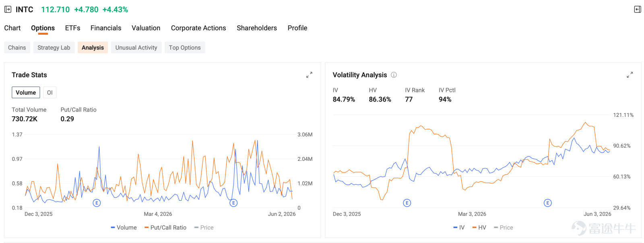Expand the Volatility Analysis chart fullscreen
This screenshot has width=644, height=243.
(630, 75)
